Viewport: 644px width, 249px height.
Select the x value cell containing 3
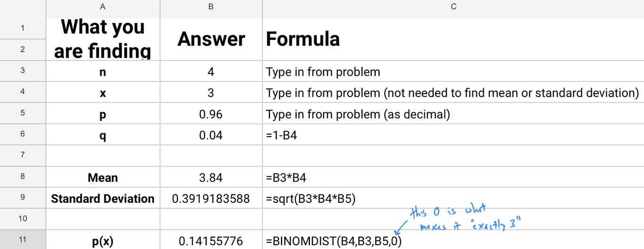click(211, 93)
